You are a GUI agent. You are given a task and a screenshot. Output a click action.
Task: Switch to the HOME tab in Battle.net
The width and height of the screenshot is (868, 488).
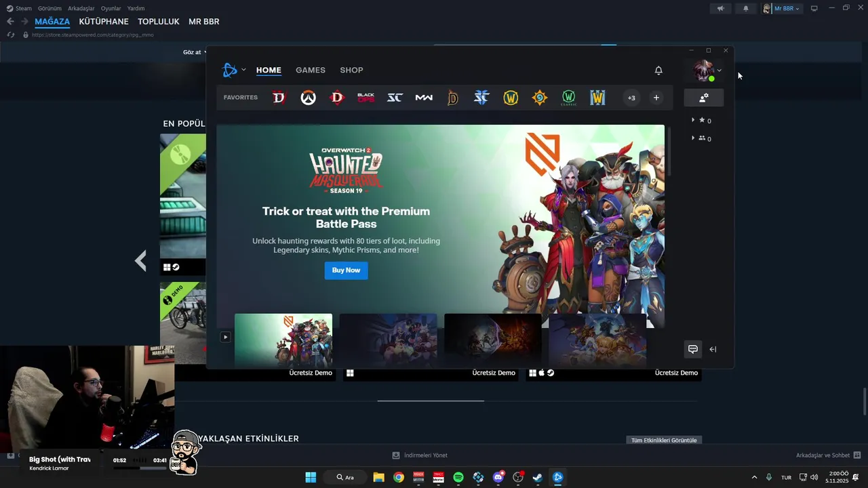(269, 70)
